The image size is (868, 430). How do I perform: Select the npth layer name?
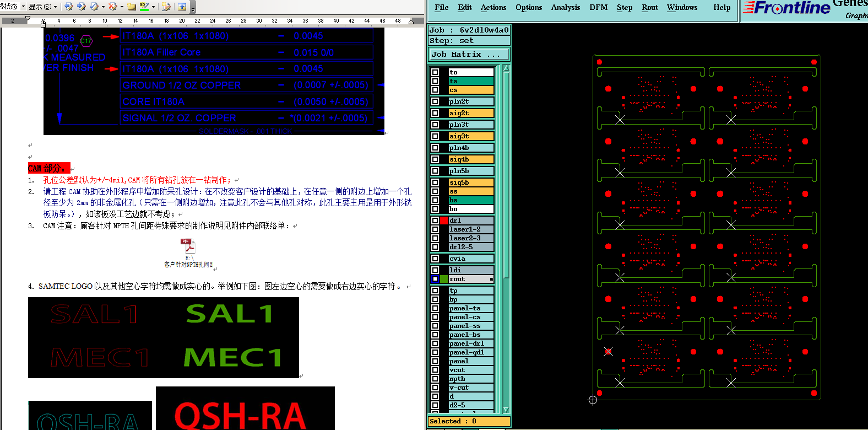[471, 379]
